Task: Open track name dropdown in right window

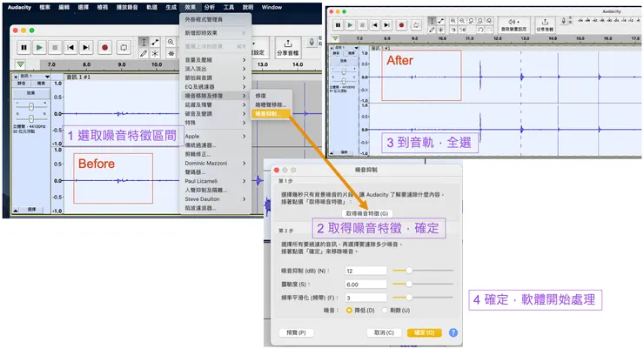Action: [x=357, y=48]
